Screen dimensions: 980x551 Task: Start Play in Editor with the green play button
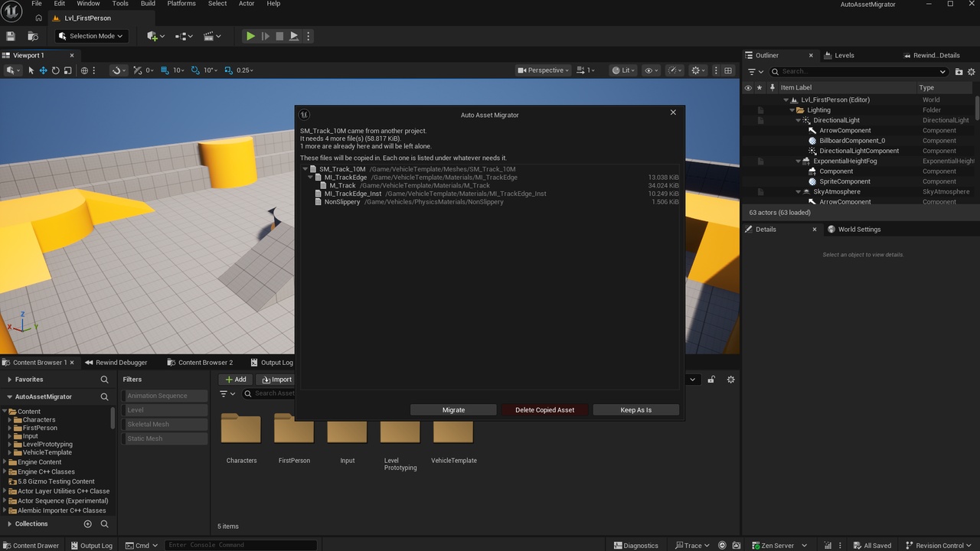(x=250, y=36)
